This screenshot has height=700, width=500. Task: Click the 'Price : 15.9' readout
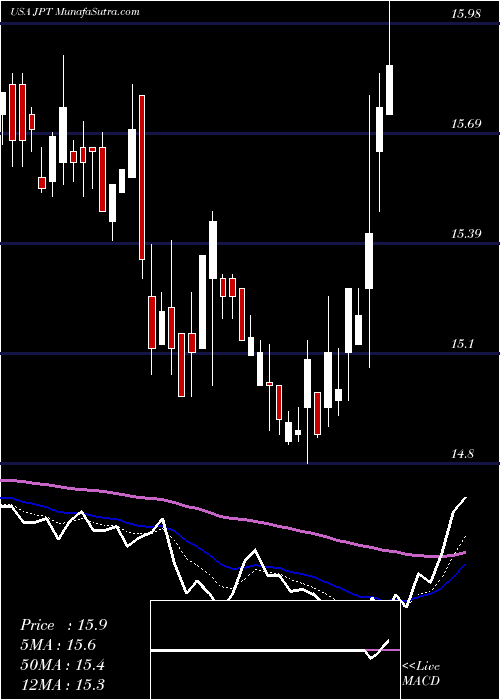63,625
